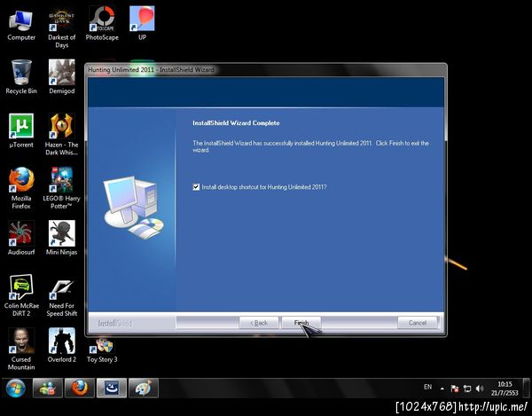Click the EN language indicator

[x=428, y=387]
